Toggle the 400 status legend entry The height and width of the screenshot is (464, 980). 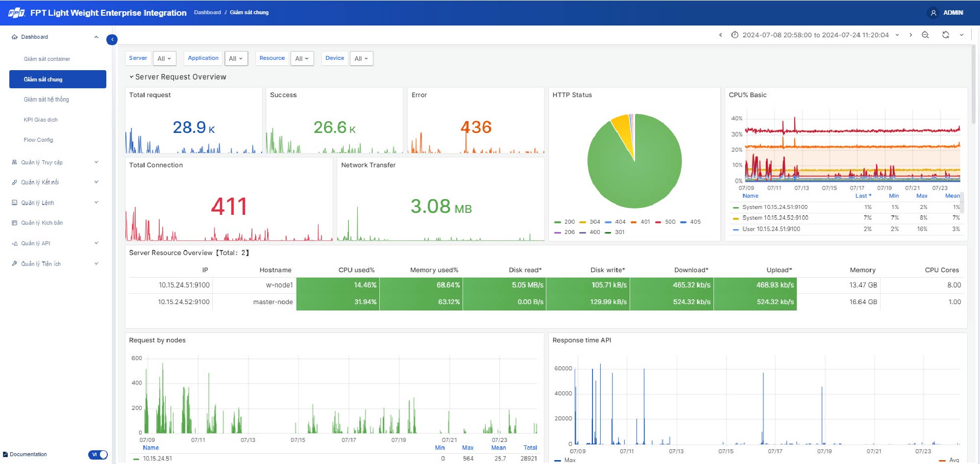point(590,232)
